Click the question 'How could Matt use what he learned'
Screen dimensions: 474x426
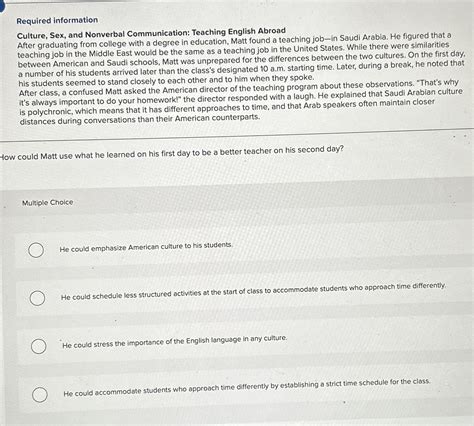171,153
